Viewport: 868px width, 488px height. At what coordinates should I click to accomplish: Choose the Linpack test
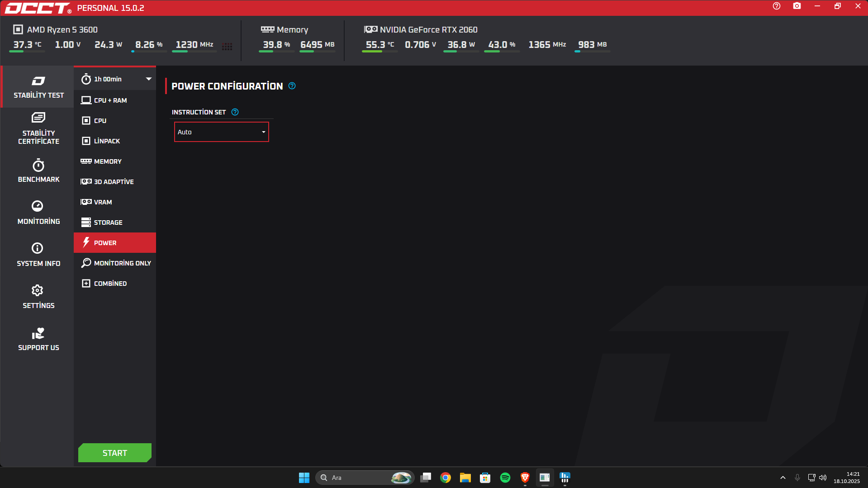115,141
